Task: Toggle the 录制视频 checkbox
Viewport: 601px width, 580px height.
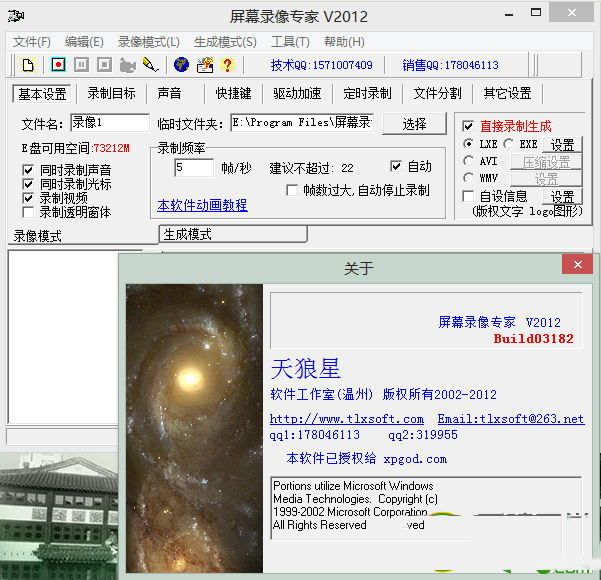Action: 28,198
